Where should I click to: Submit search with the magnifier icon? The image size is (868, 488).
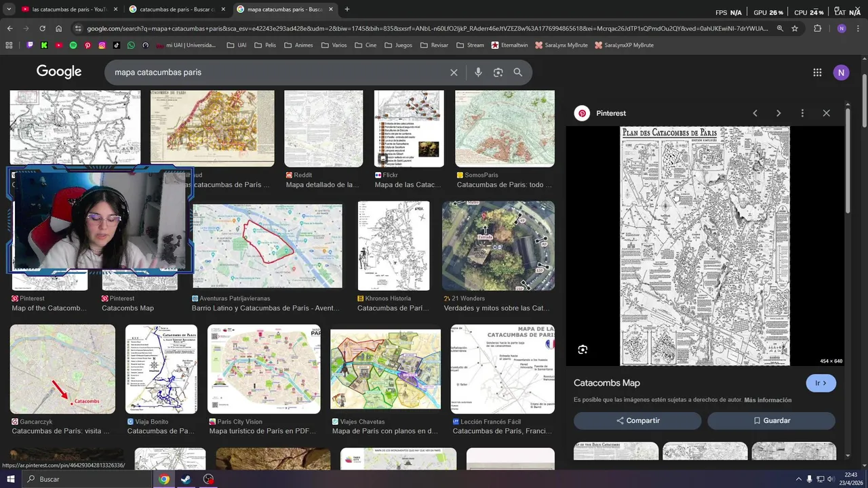click(x=518, y=73)
